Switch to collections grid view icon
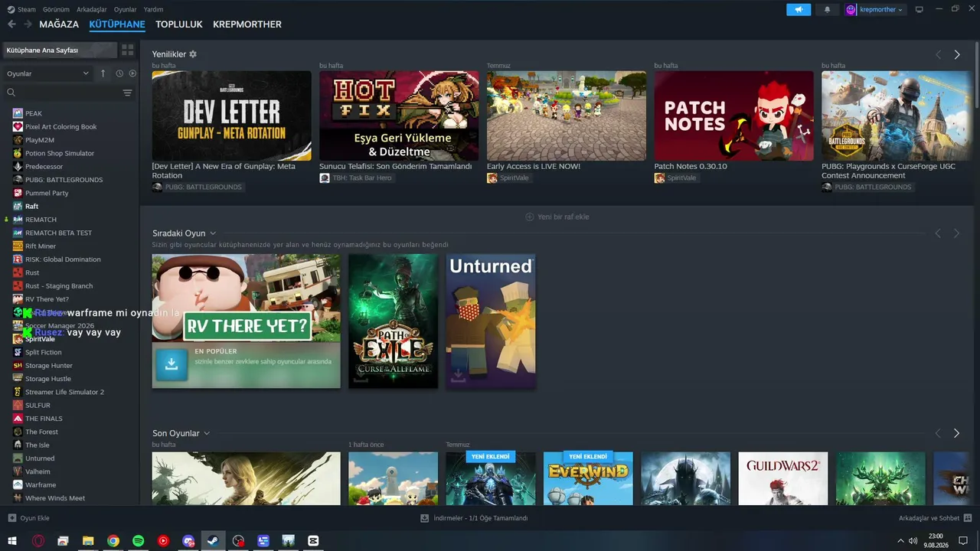This screenshot has height=551, width=980. click(127, 50)
